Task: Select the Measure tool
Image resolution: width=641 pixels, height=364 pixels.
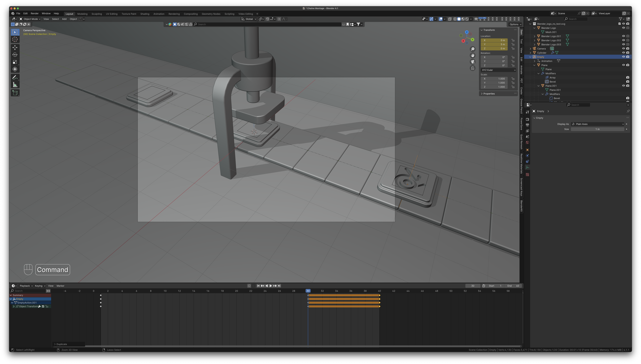Action: [x=15, y=85]
